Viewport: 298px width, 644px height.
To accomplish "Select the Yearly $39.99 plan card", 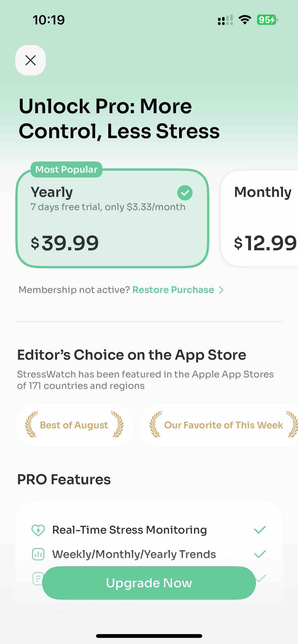I will point(112,218).
